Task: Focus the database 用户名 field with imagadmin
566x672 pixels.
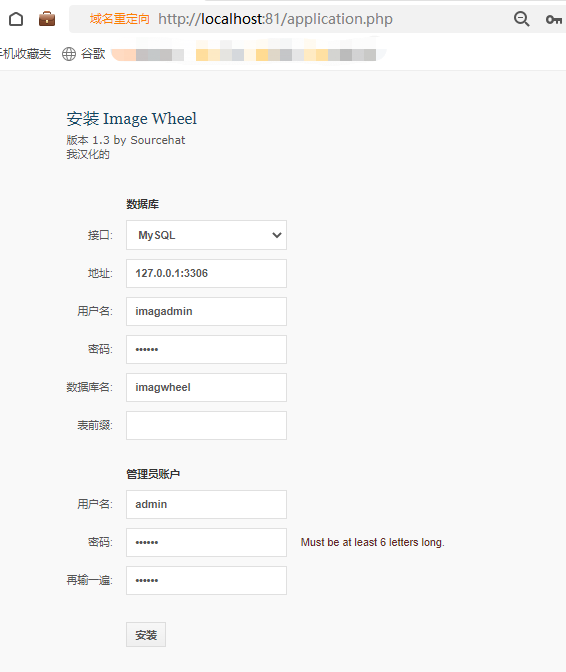Action: (207, 312)
